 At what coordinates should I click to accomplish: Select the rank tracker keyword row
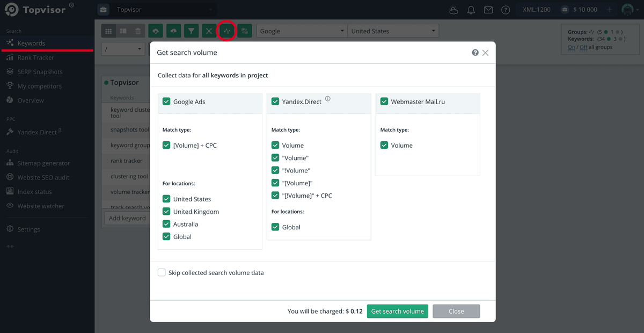[x=127, y=161]
